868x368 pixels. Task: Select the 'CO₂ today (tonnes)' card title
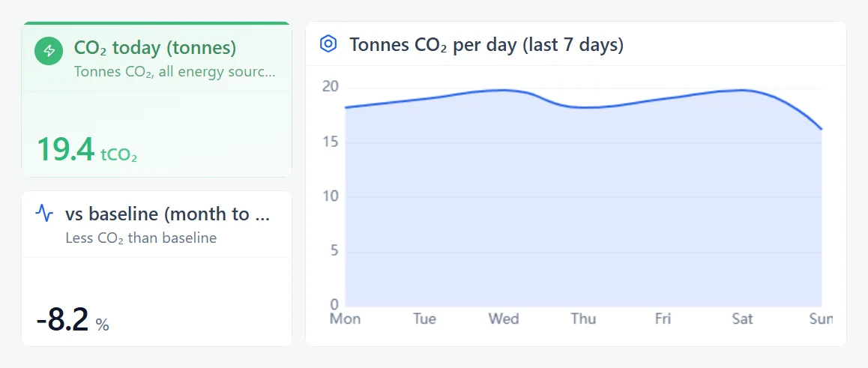click(155, 48)
